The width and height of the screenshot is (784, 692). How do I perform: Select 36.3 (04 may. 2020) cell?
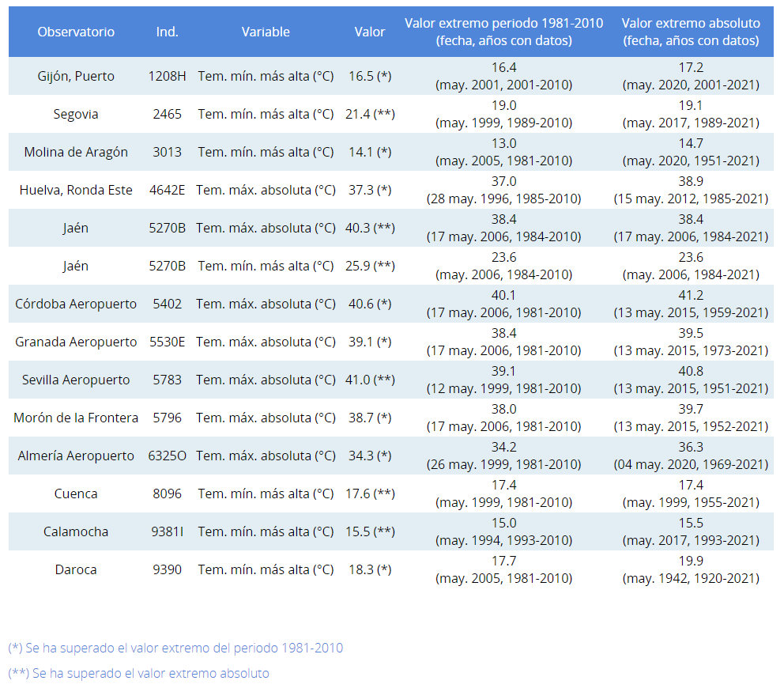coord(691,456)
